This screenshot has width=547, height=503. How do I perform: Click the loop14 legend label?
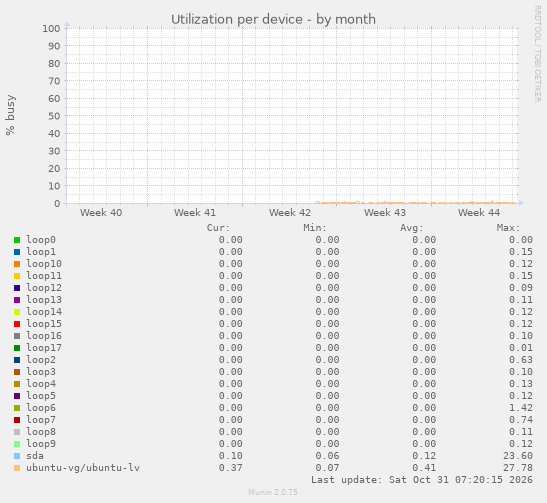44,312
